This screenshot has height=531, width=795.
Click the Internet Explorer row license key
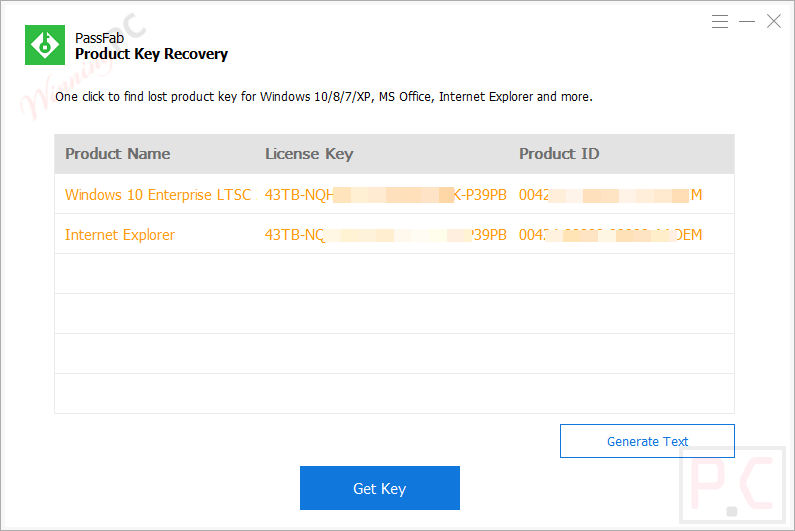click(x=385, y=235)
